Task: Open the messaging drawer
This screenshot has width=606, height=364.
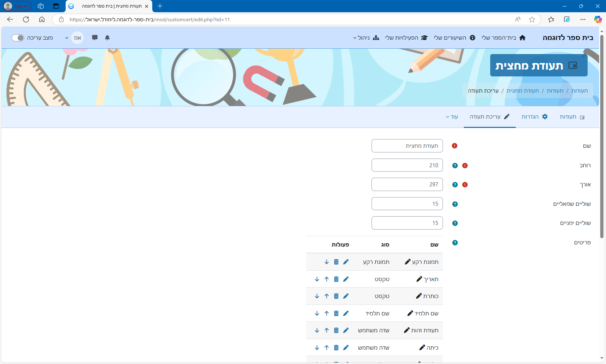Action: 95,37
